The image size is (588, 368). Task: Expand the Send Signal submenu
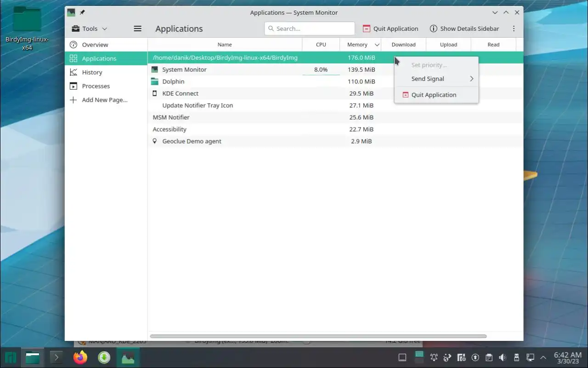tap(436, 79)
